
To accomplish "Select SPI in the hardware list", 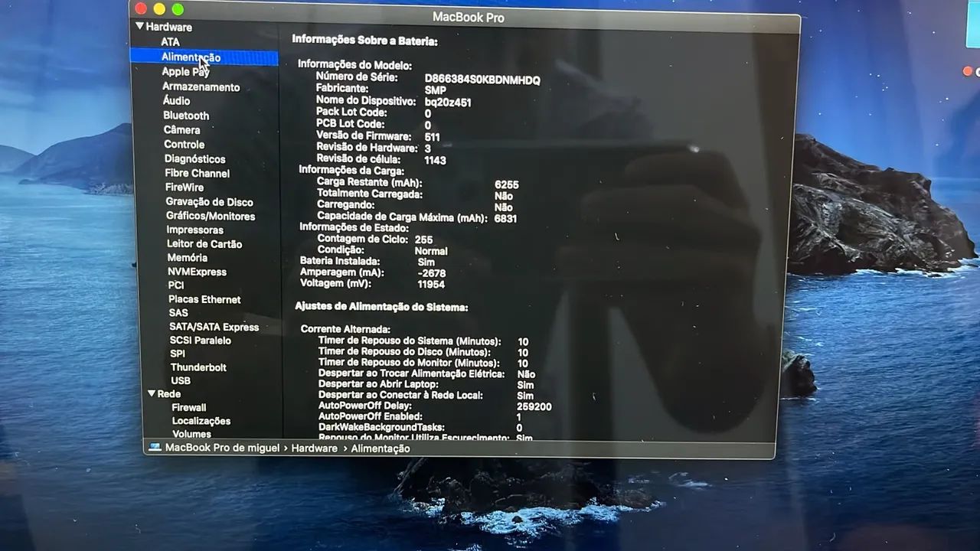I will tap(178, 354).
